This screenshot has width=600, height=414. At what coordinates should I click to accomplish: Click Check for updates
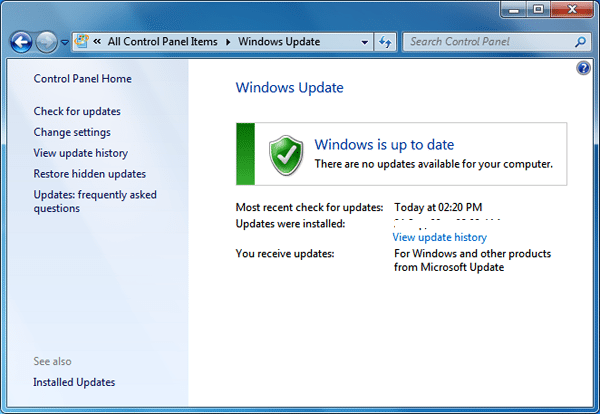click(x=77, y=111)
